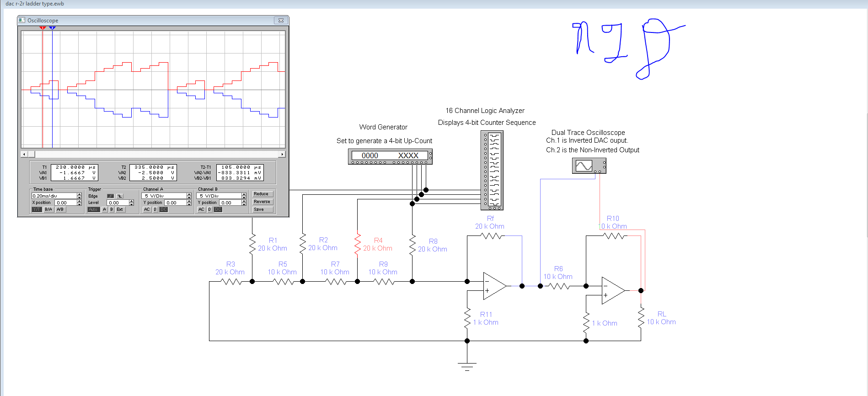Click the Reverse button

[263, 202]
